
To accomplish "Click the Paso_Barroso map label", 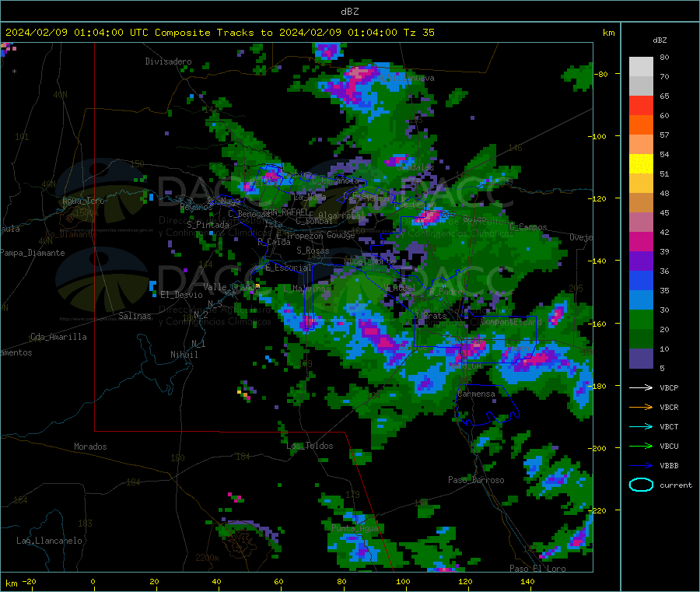I will [x=476, y=480].
